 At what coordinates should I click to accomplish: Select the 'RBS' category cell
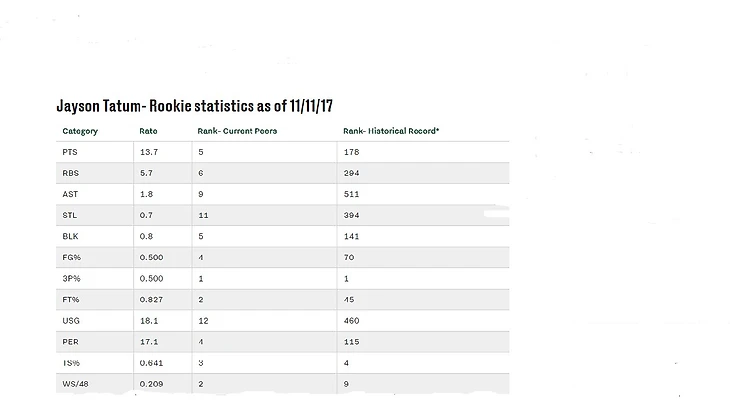pos(71,173)
